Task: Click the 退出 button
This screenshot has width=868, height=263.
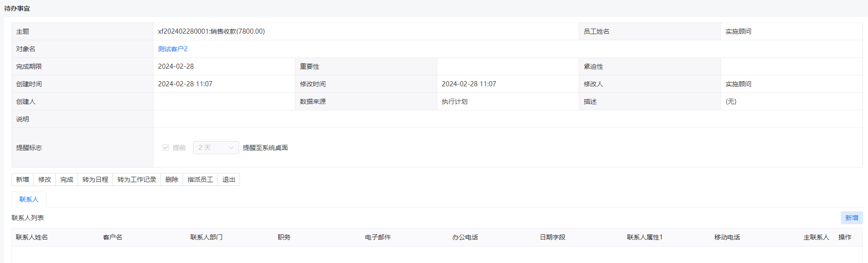Action: (x=229, y=179)
